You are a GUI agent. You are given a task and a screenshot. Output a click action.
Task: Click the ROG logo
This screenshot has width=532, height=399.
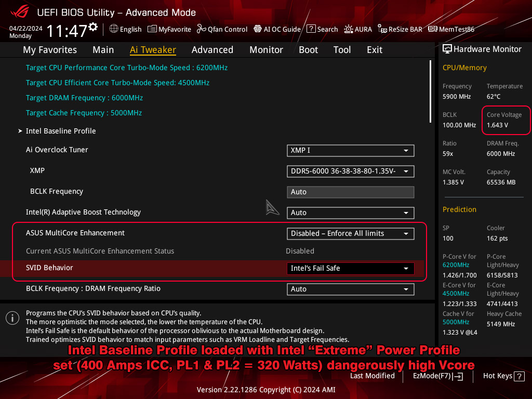pyautogui.click(x=20, y=12)
